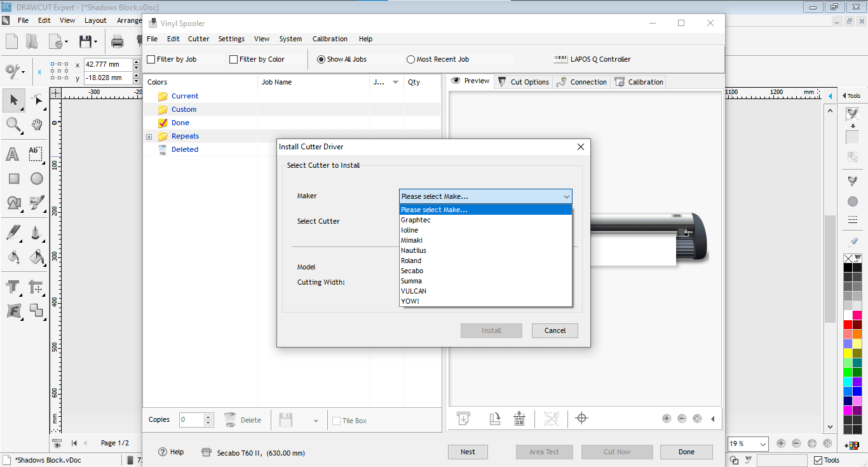Open the Save dropdown arrow in DRAWCUT toolbar

point(96,43)
